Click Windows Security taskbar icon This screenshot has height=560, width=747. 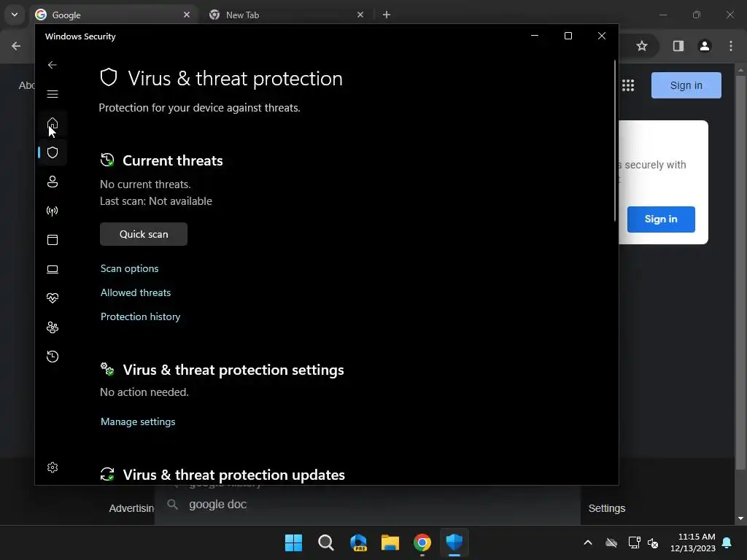pos(454,542)
